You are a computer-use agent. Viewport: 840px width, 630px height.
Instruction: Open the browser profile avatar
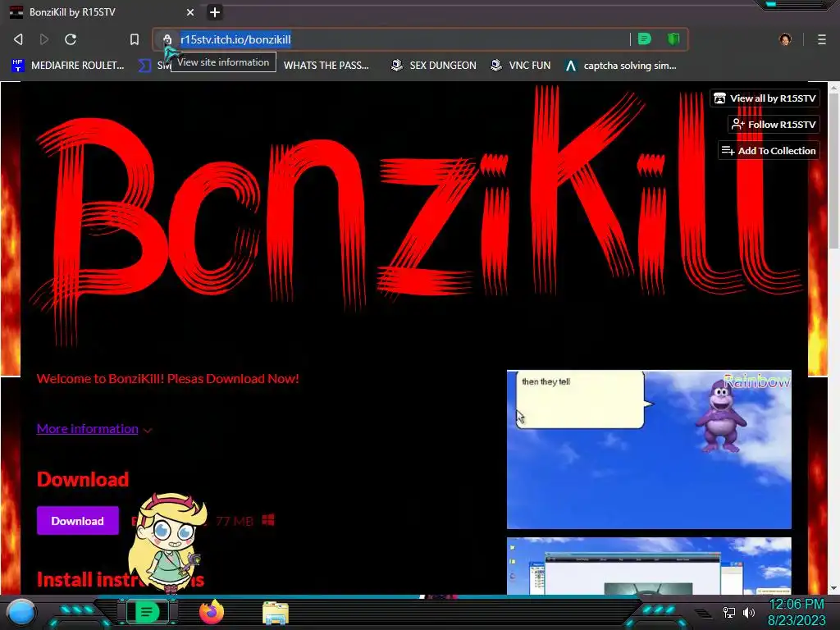tap(785, 39)
